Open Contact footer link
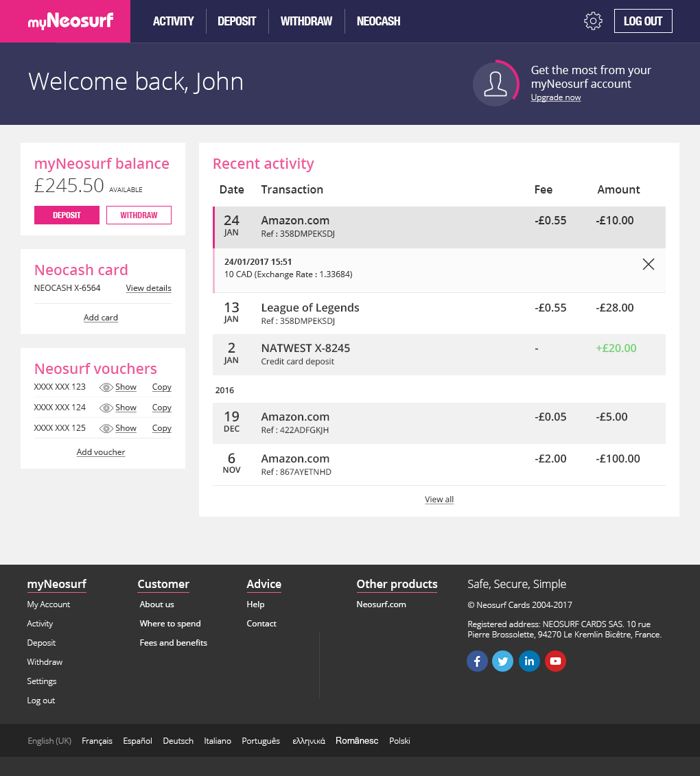 261,624
